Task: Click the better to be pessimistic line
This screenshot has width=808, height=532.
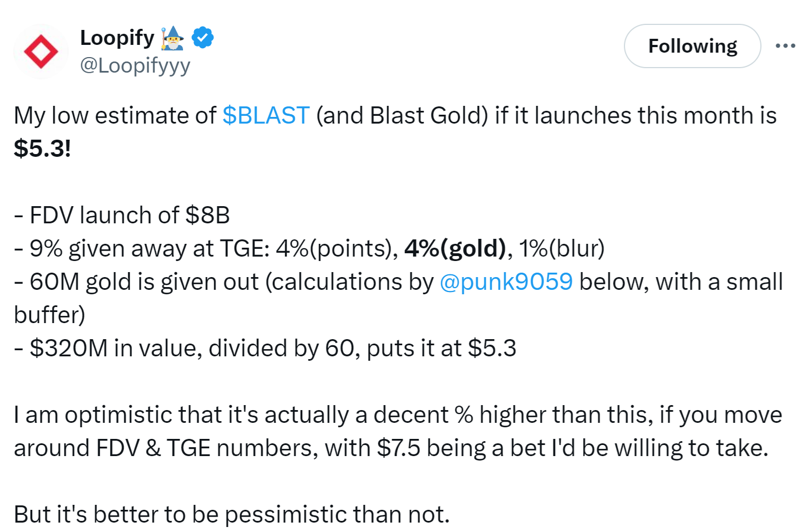Action: pyautogui.click(x=231, y=514)
